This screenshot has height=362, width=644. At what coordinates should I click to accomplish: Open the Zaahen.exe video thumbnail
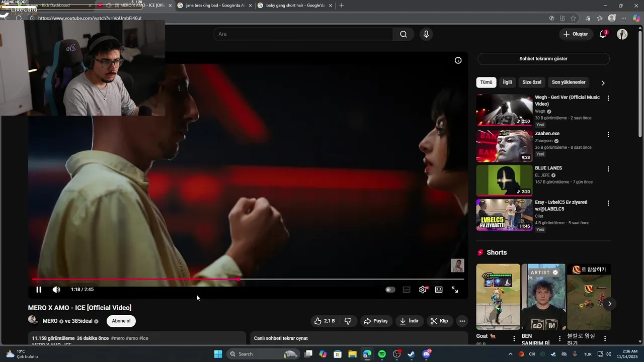pos(504,146)
